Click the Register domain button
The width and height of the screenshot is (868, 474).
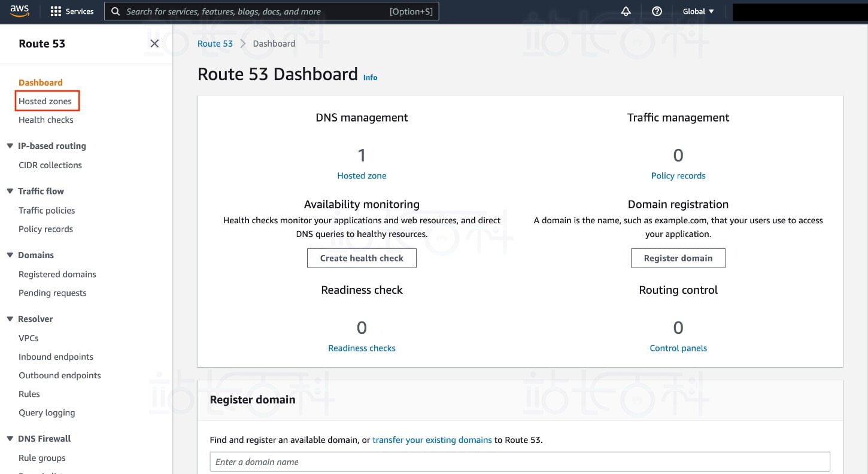click(x=678, y=258)
